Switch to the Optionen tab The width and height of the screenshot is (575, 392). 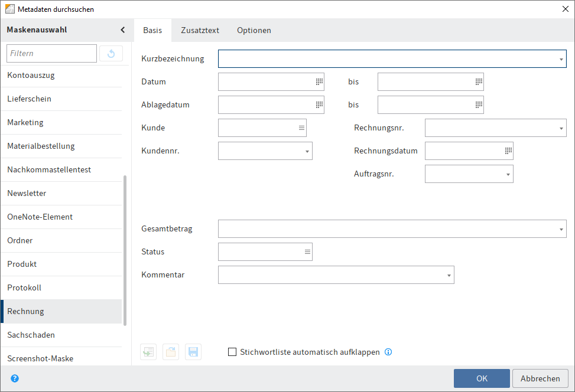(x=254, y=31)
